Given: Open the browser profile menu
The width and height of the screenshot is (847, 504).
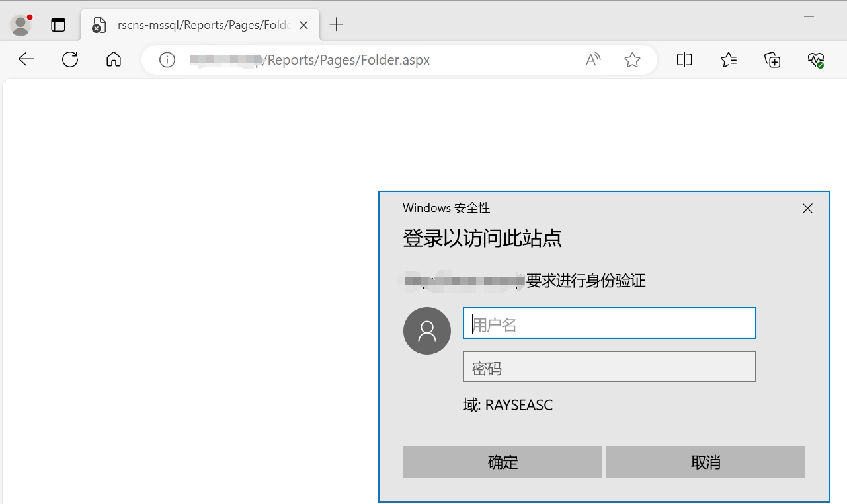Looking at the screenshot, I should tap(20, 24).
